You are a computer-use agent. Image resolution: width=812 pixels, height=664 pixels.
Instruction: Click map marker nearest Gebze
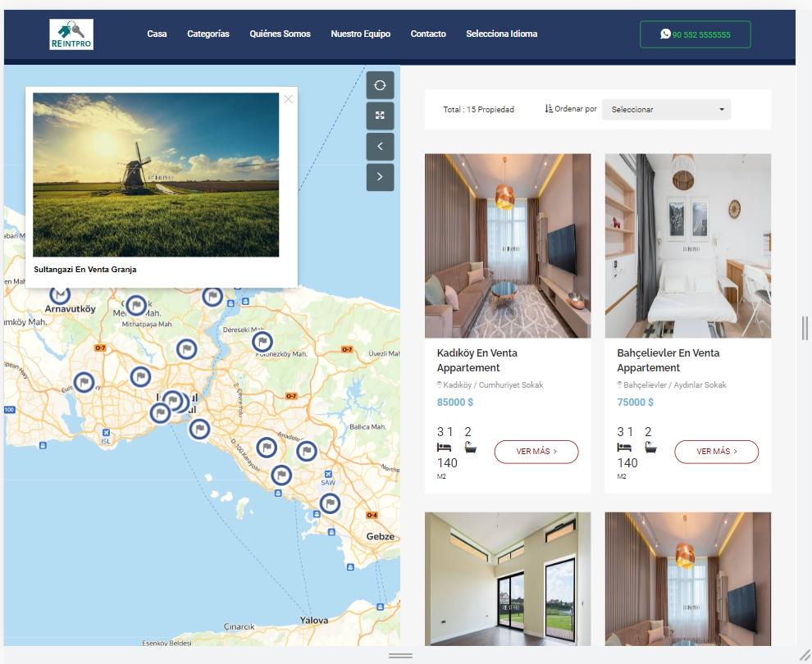pos(330,503)
